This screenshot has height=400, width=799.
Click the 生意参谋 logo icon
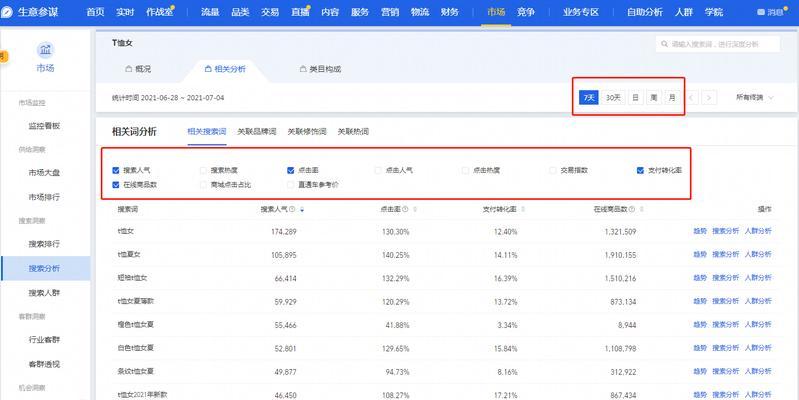pyautogui.click(x=6, y=12)
